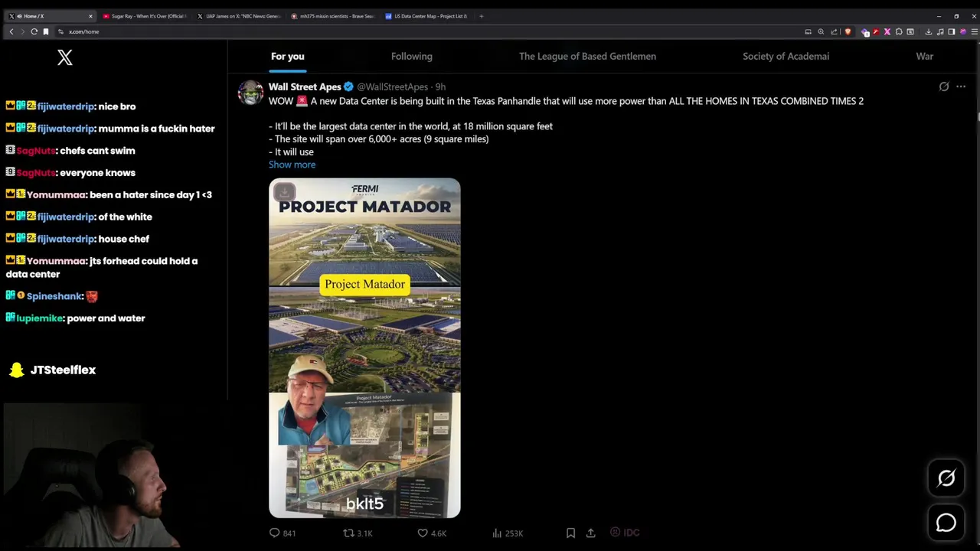Click chat message 'chefs cant swim'
Image resolution: width=980 pixels, height=551 pixels.
tap(98, 151)
